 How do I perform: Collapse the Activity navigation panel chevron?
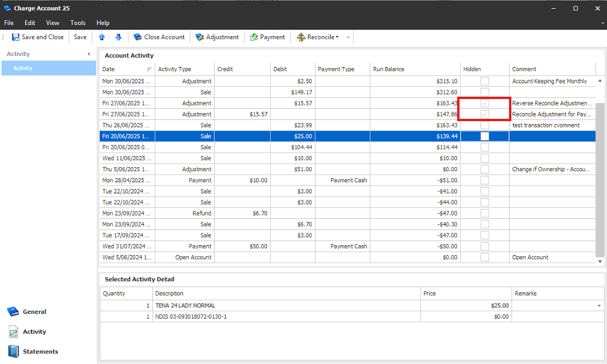(89, 53)
